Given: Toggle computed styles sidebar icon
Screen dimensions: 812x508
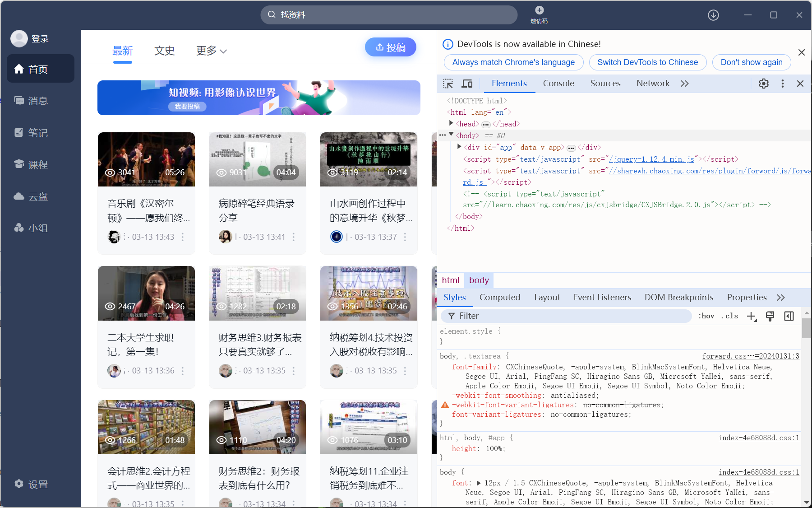Looking at the screenshot, I should coord(789,316).
